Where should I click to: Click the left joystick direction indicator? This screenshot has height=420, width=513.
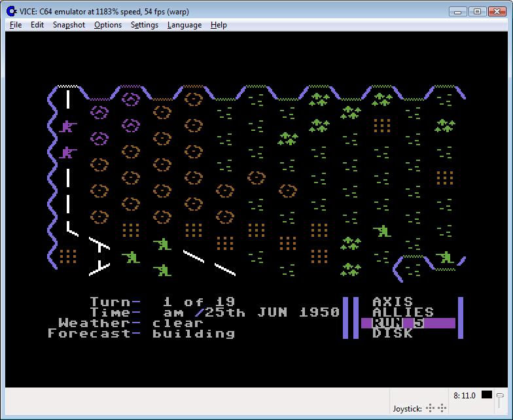[431, 408]
